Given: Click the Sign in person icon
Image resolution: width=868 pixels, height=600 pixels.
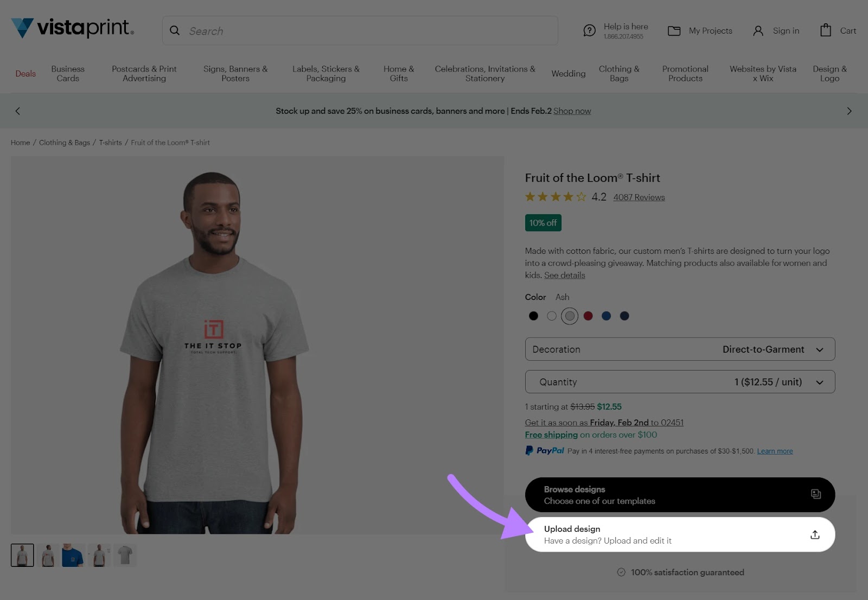Looking at the screenshot, I should (758, 31).
